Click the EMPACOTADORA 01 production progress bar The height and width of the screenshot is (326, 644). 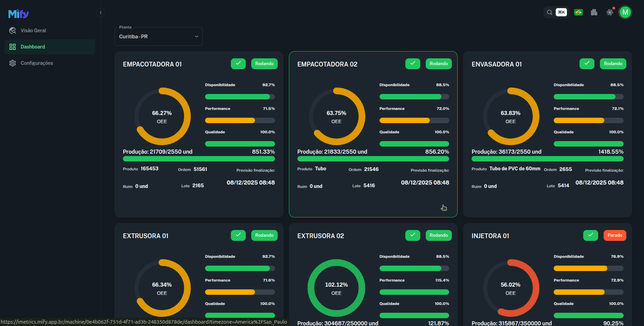pyautogui.click(x=199, y=159)
